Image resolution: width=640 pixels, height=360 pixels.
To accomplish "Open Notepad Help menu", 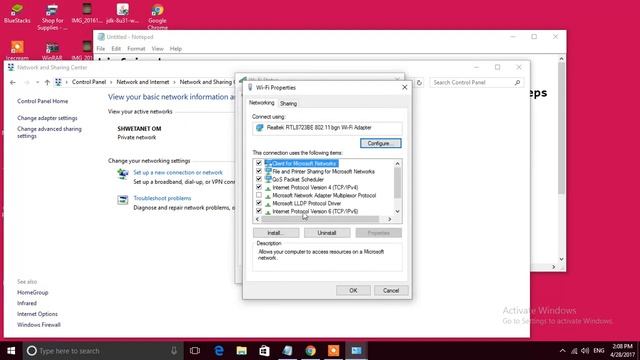I will 176,49.
